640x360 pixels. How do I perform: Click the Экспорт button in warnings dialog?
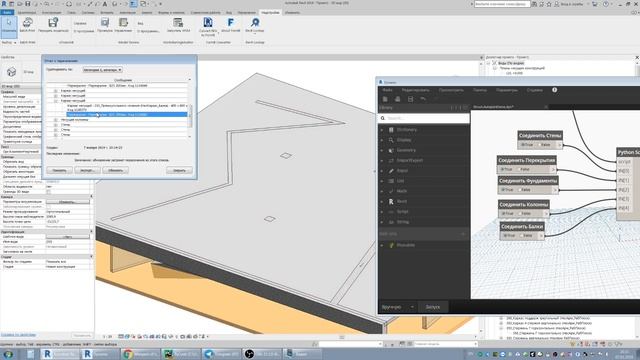87,170
